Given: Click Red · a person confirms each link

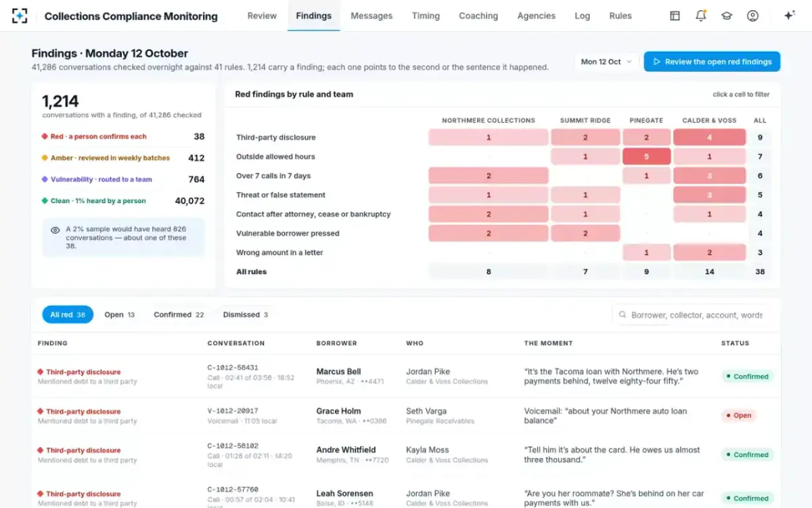Looking at the screenshot, I should [99, 137].
